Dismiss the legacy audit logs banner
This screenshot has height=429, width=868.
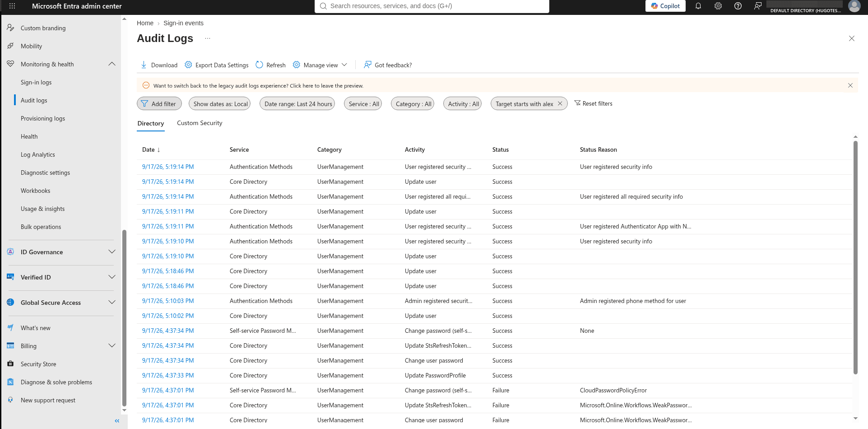tap(850, 85)
